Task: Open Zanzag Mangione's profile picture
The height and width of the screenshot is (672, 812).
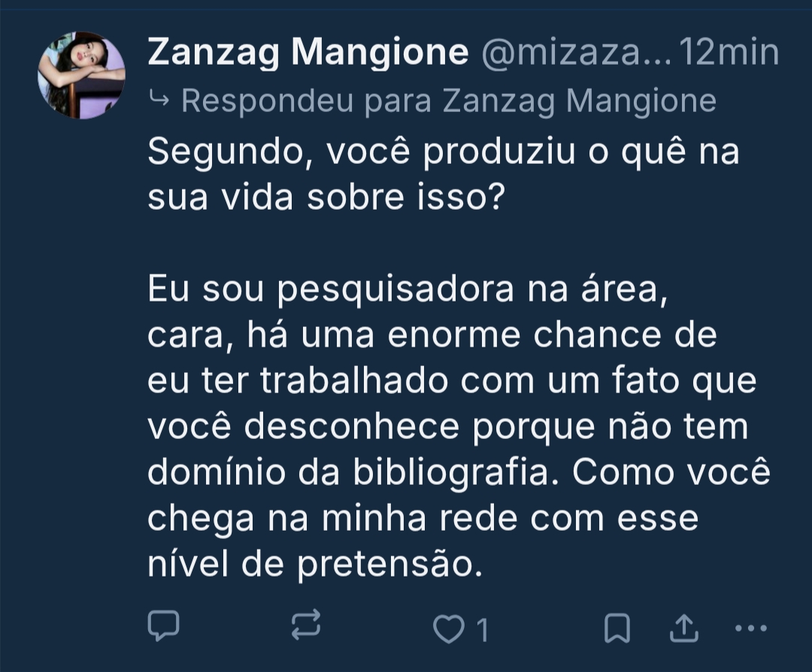Action: click(81, 75)
